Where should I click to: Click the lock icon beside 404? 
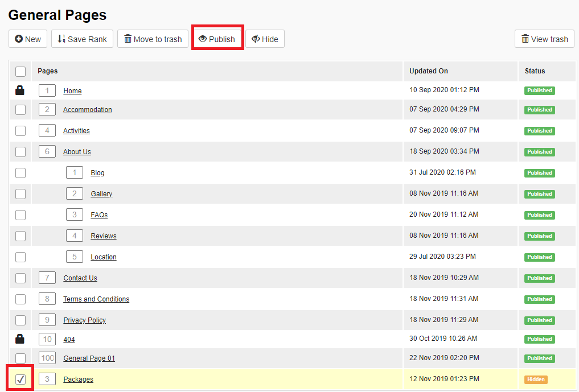[20, 339]
